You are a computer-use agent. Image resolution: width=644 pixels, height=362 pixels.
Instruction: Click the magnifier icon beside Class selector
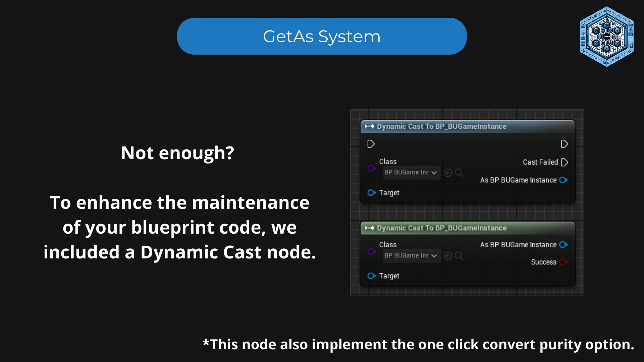coord(459,173)
